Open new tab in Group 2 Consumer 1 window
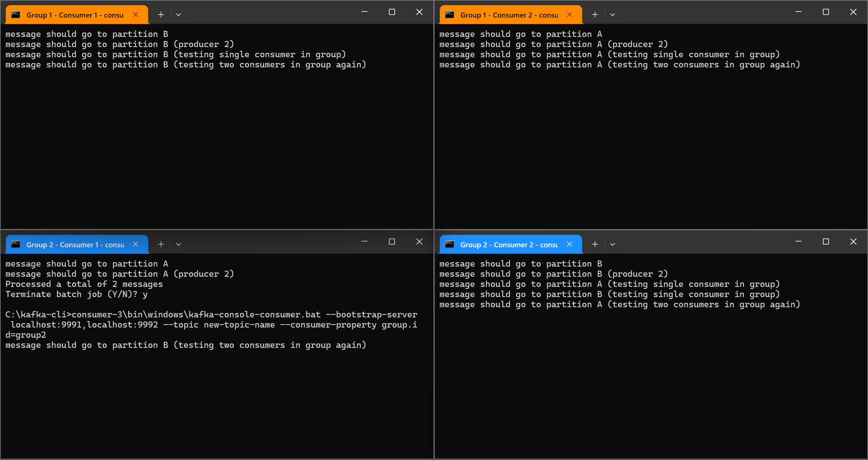 click(161, 244)
